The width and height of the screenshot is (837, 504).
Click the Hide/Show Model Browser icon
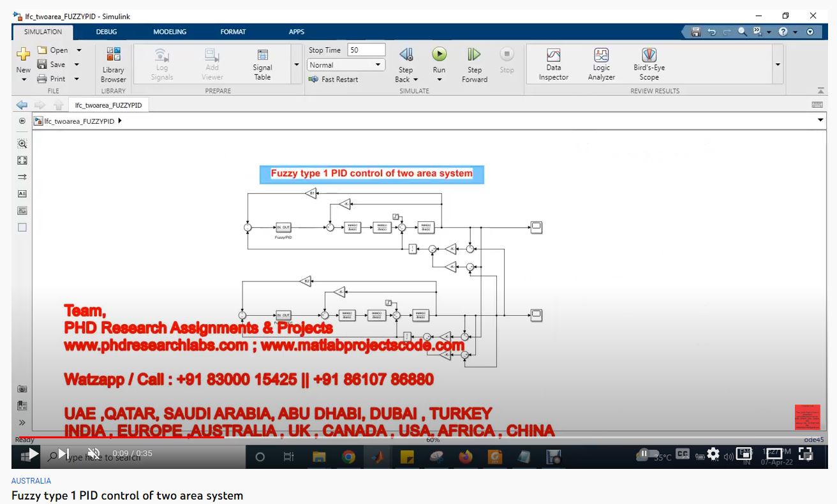click(22, 121)
